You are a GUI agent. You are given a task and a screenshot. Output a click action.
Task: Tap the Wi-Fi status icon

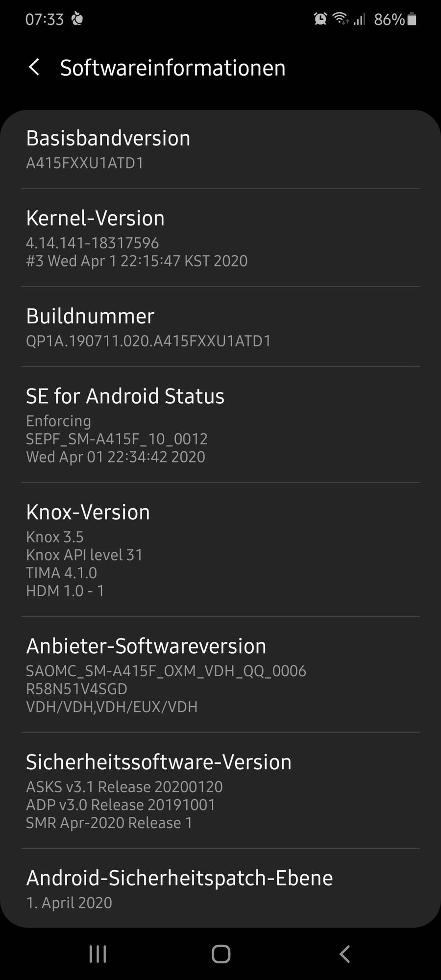(x=340, y=19)
